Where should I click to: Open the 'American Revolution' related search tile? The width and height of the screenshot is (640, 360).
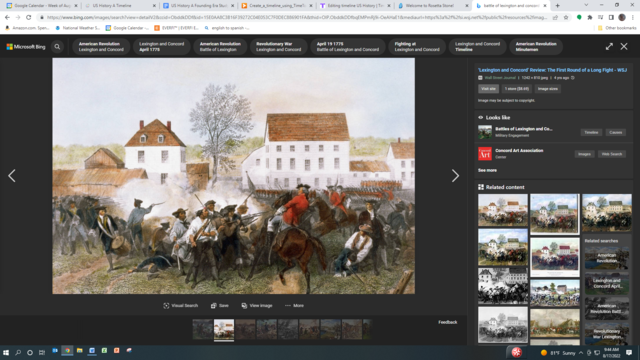tap(607, 258)
